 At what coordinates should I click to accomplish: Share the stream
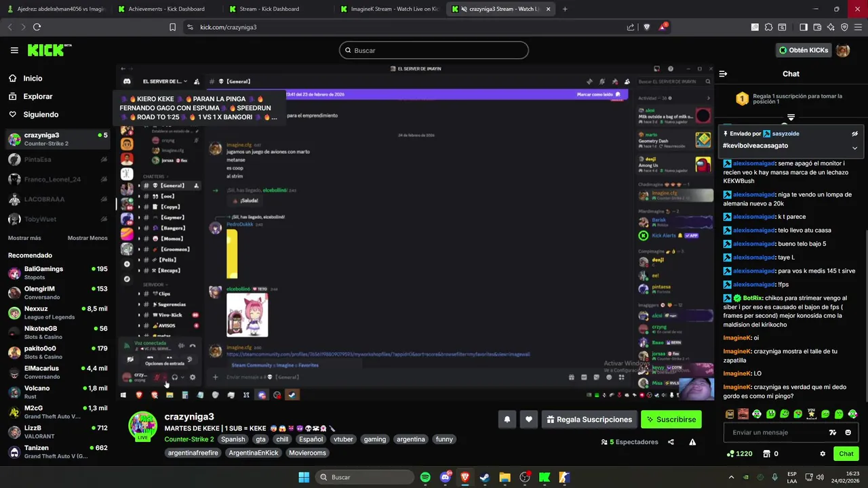tap(671, 442)
